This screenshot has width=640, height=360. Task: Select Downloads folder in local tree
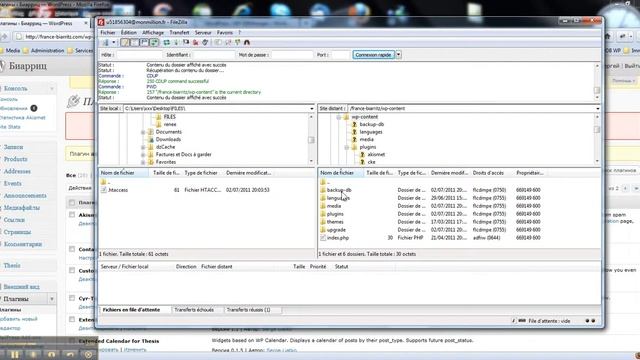(x=168, y=140)
